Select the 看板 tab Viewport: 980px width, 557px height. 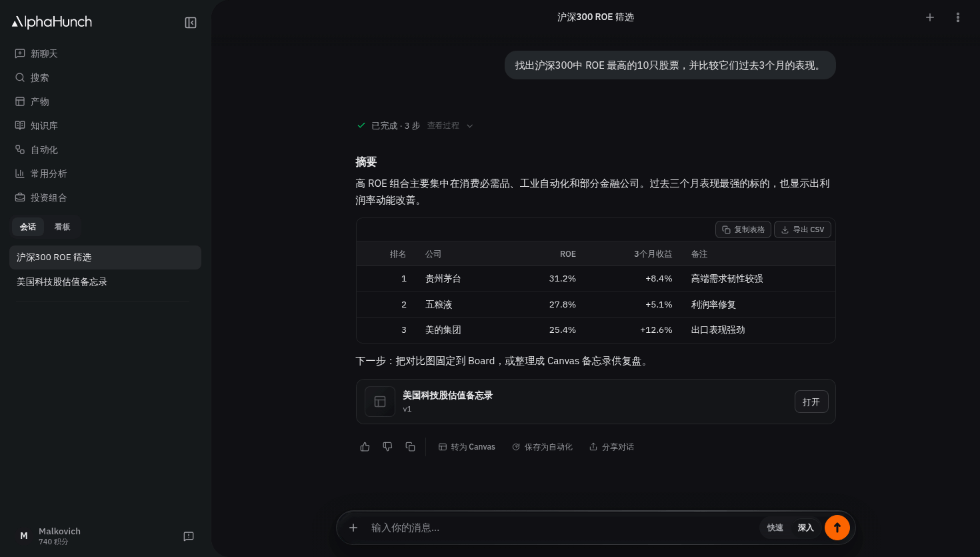pos(63,227)
